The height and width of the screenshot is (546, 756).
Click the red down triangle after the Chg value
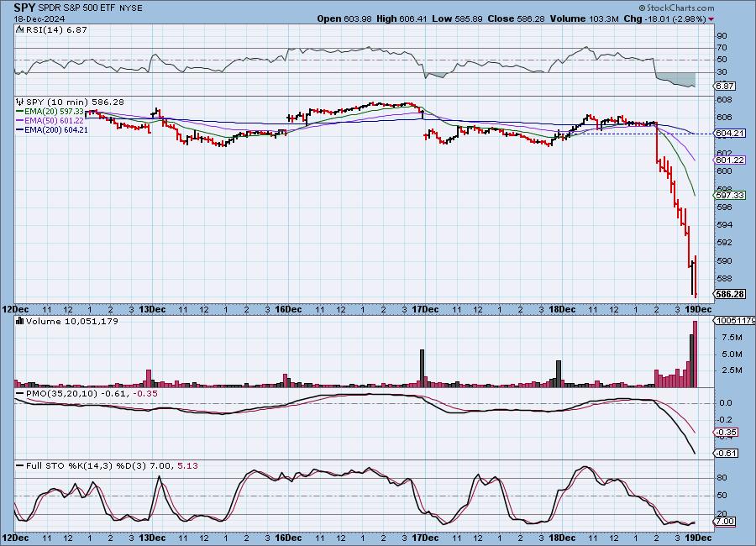pos(711,18)
